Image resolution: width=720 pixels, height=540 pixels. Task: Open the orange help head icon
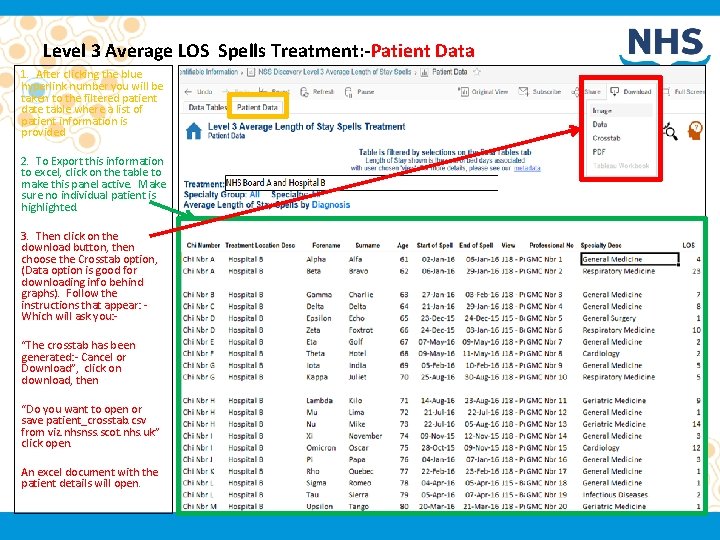tap(695, 130)
